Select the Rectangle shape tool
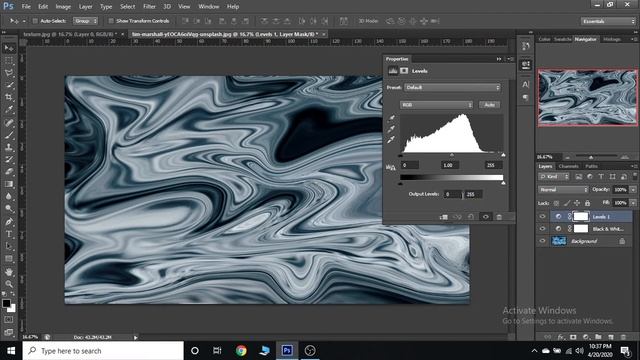The width and height of the screenshot is (640, 360). coord(9,258)
